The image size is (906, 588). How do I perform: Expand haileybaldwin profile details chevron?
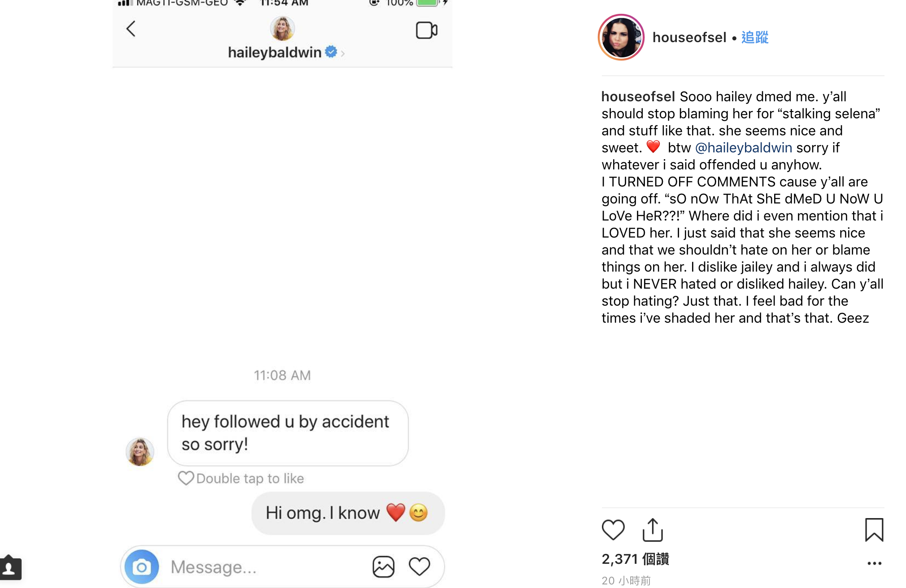pos(343,53)
